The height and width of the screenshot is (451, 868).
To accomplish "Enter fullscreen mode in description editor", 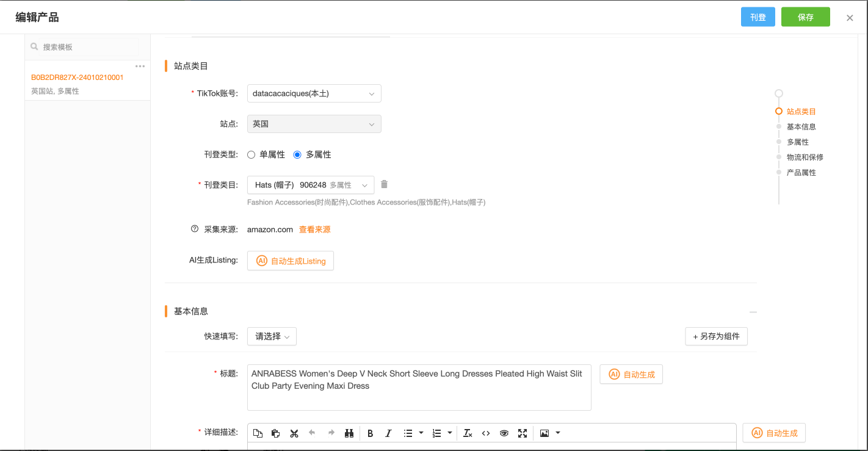I will click(523, 433).
